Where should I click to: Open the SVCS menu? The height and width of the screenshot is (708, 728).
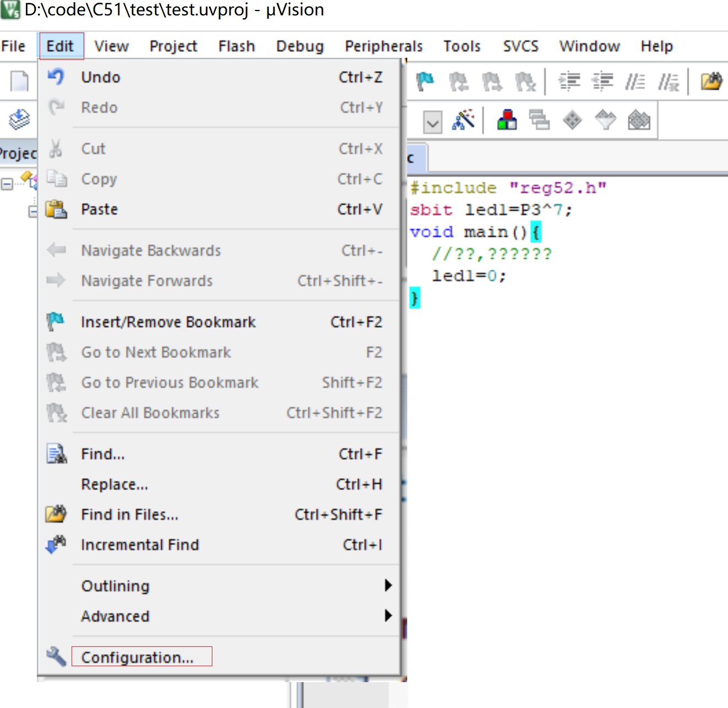[x=521, y=46]
